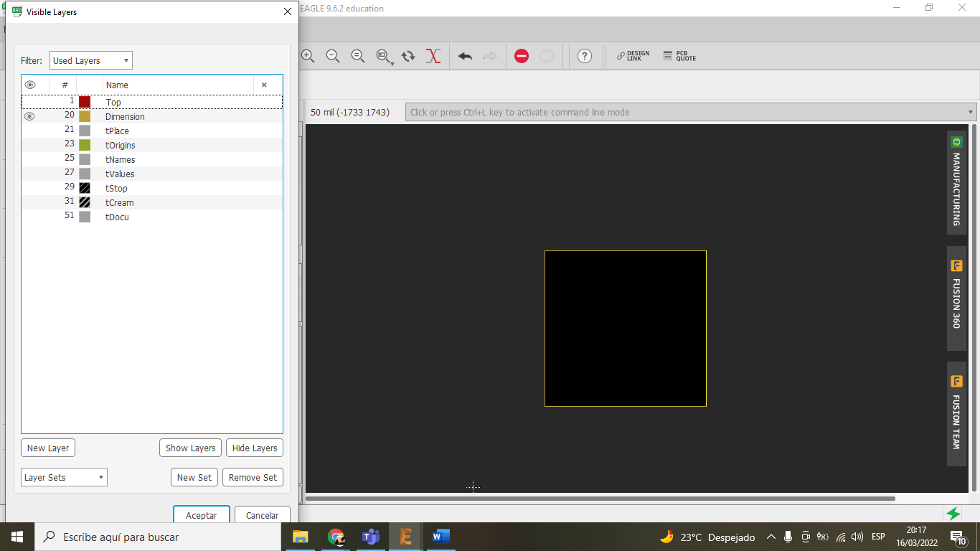Open the notification center icon

click(x=957, y=537)
